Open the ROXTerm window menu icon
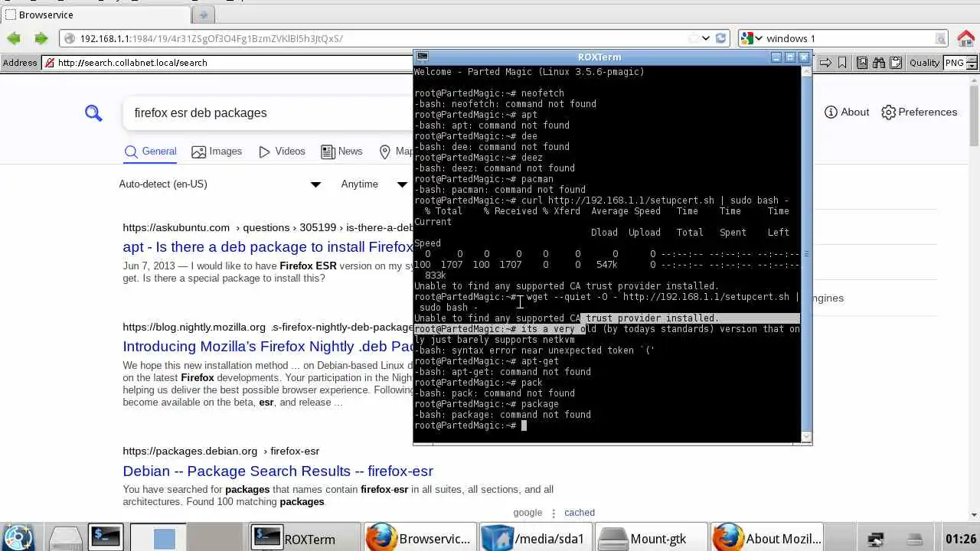The image size is (980, 551). [423, 57]
